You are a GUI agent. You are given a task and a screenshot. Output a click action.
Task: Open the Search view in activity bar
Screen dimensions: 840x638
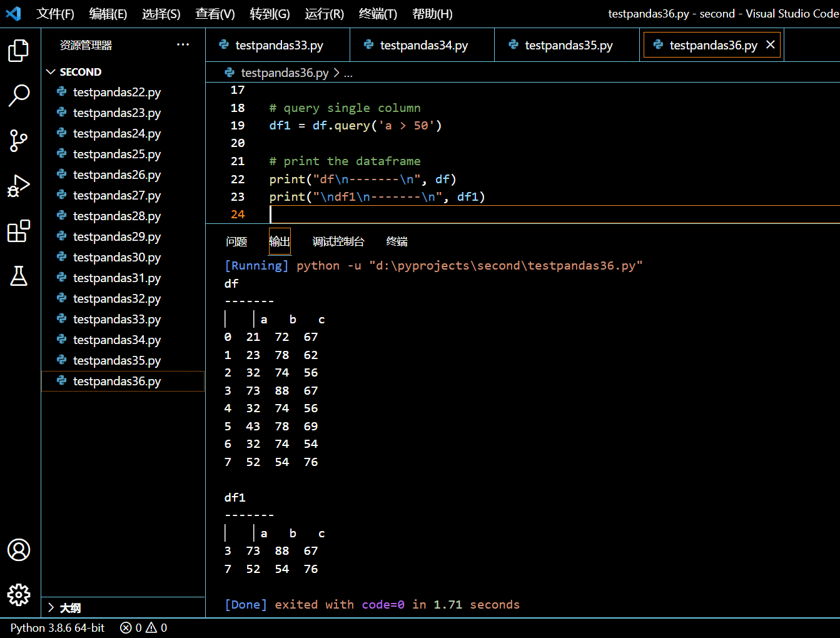pyautogui.click(x=19, y=96)
